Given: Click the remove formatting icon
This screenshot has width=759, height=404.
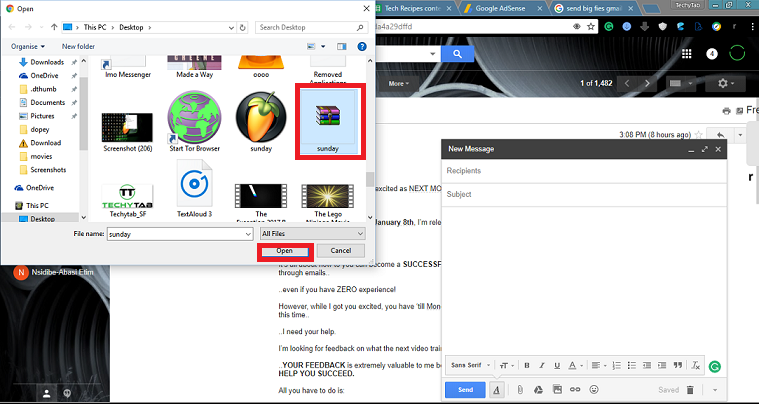Looking at the screenshot, I should (696, 365).
